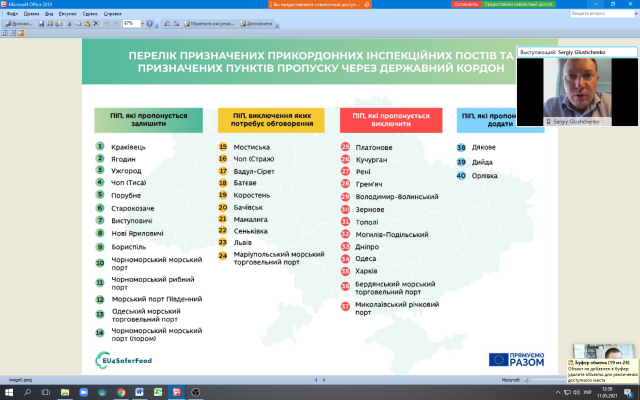Open Microsoft Word from the taskbar
The height and width of the screenshot is (400, 640).
coord(139,392)
